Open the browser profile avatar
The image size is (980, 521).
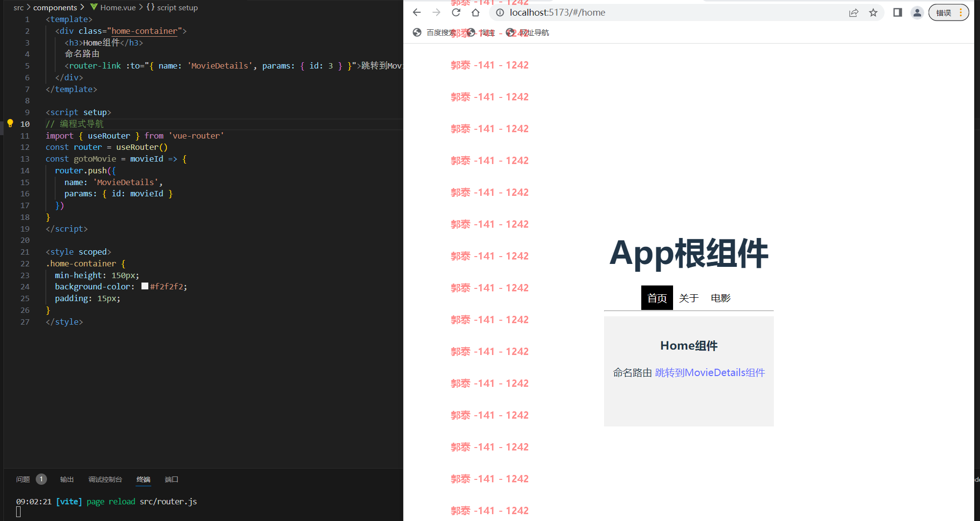pyautogui.click(x=917, y=13)
